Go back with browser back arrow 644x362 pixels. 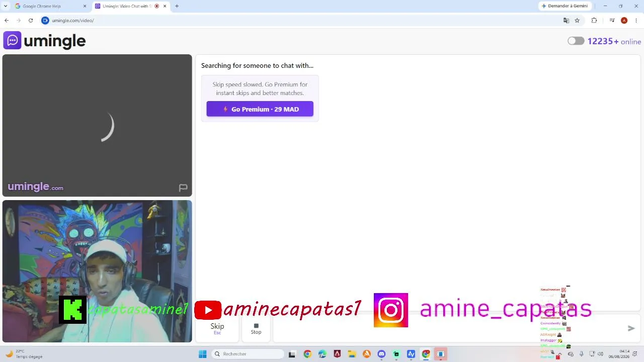tap(7, 21)
